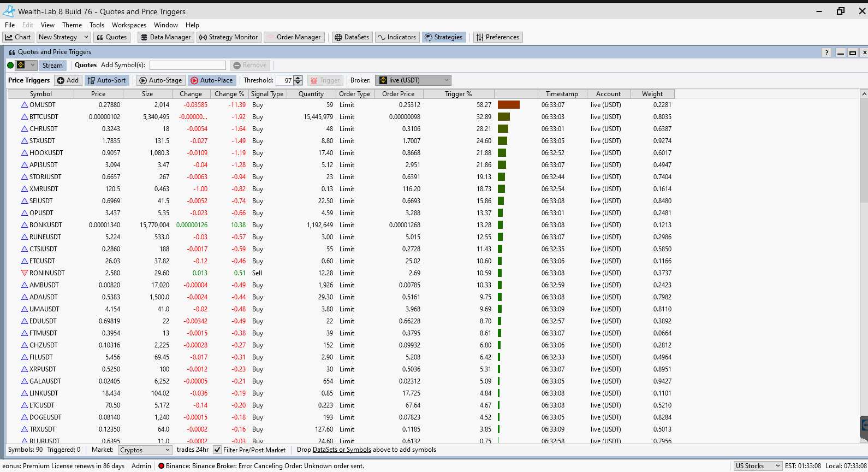Click the CHRUSDT trigger percent bar
Screen dimensions: 868x472
tap(503, 129)
